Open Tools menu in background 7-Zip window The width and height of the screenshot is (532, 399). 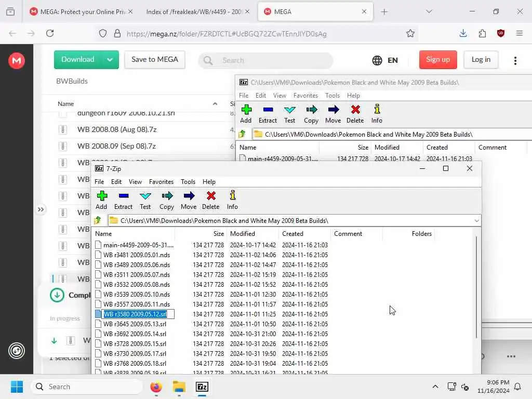click(332, 96)
